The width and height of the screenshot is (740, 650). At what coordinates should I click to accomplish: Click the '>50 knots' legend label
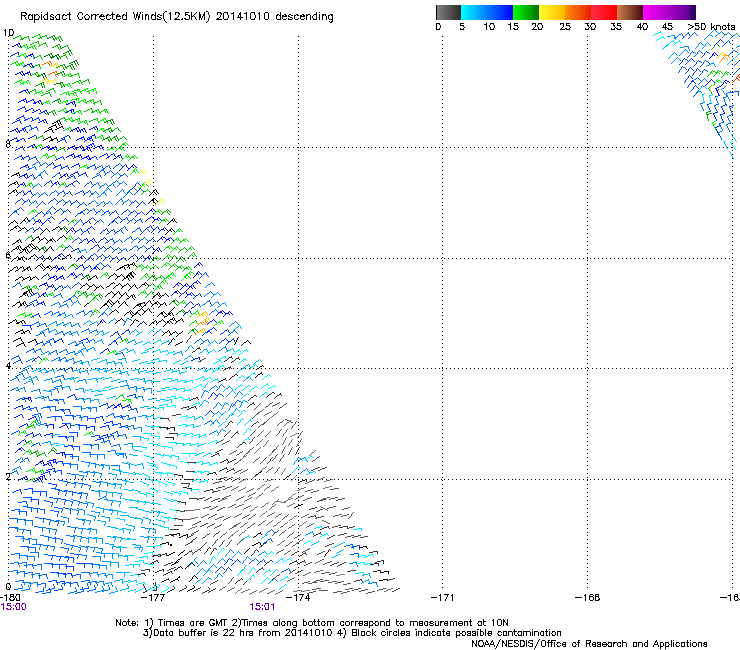click(711, 27)
